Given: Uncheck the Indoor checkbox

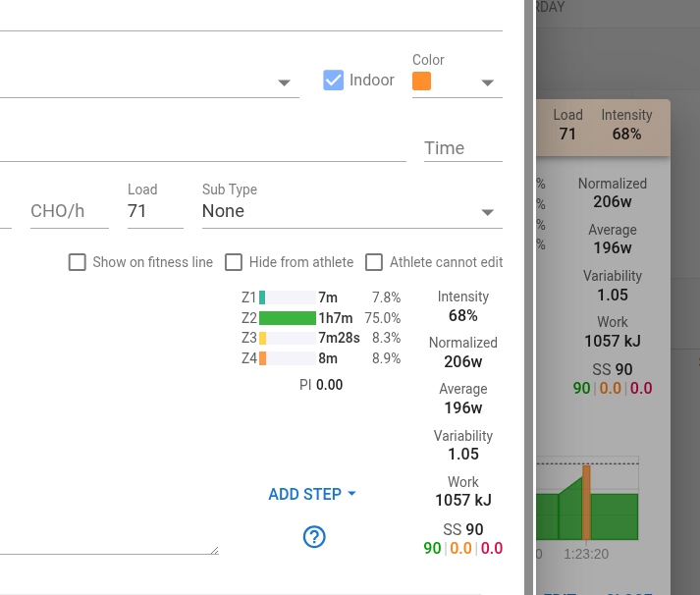Looking at the screenshot, I should pyautogui.click(x=334, y=81).
